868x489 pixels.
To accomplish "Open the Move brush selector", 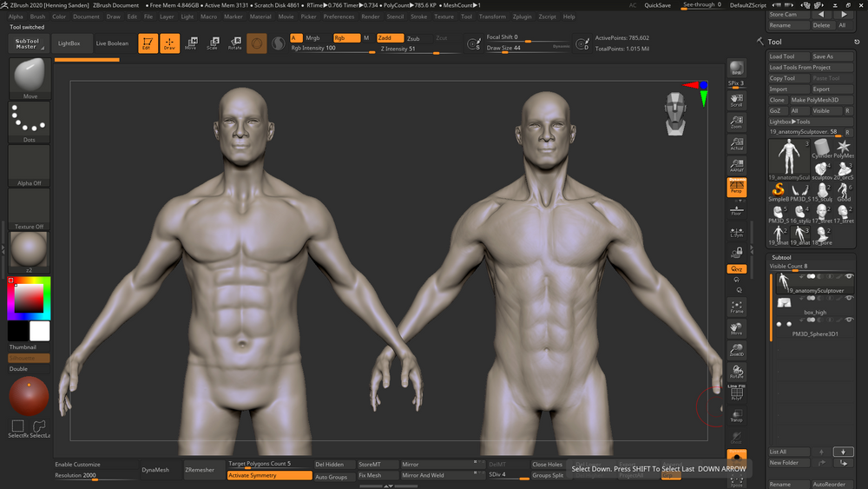I will 30,78.
